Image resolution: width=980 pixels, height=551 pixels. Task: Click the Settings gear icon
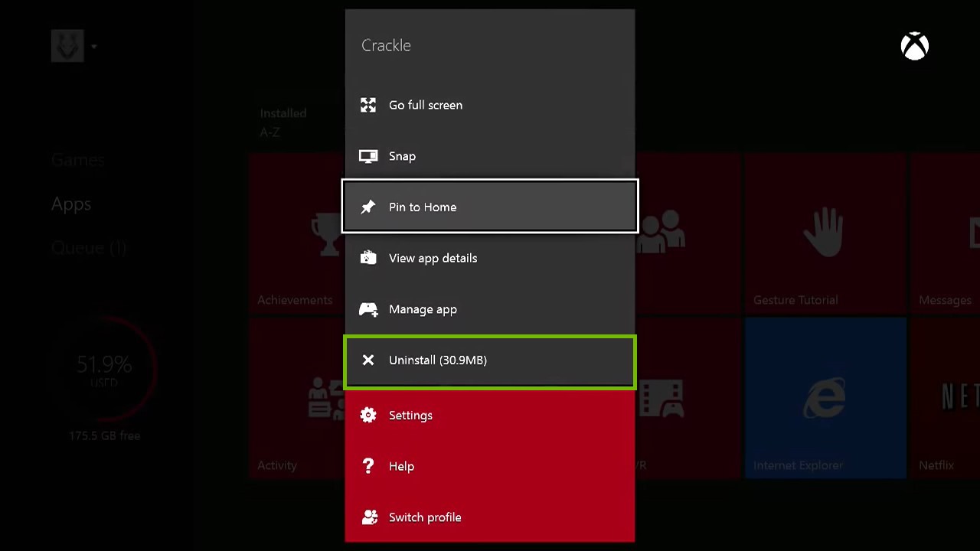(368, 415)
